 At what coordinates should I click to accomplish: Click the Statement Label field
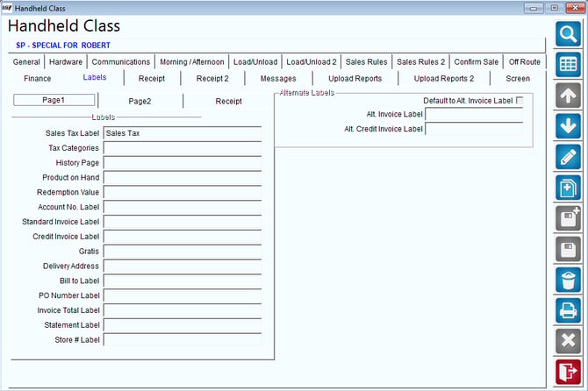[x=183, y=325]
